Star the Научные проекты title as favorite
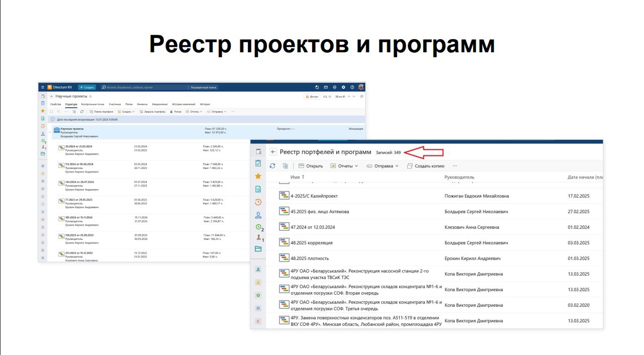644x355 pixels. (90, 96)
